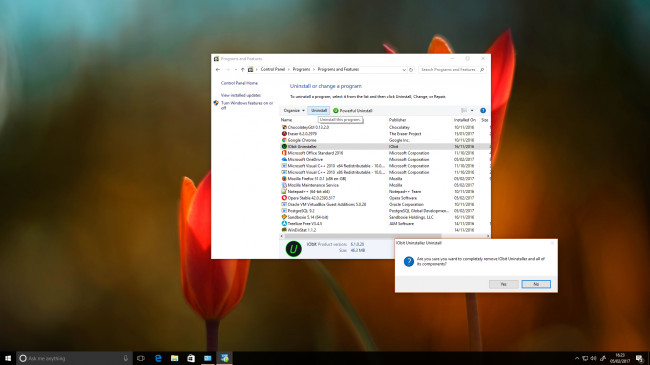The width and height of the screenshot is (650, 365).
Task: Click the Uninstall toolbar button
Action: (x=319, y=111)
